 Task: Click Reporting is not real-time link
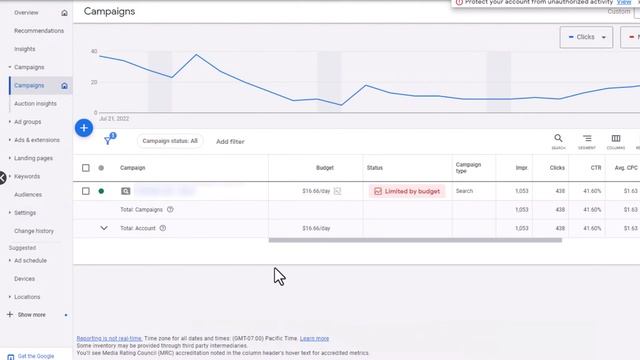[109, 338]
